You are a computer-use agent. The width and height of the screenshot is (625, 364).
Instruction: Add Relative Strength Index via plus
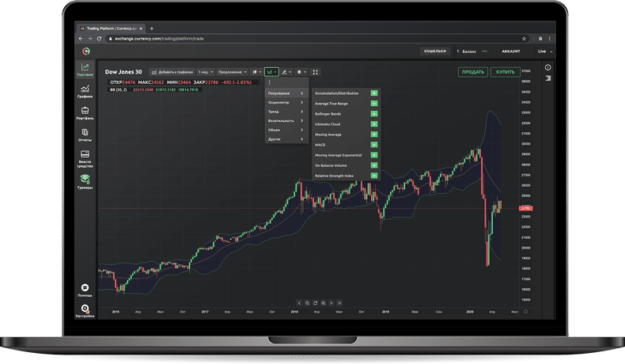coord(374,176)
